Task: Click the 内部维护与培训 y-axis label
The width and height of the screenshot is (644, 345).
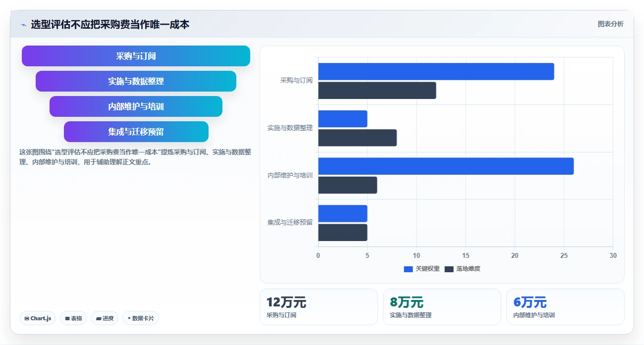Action: pos(290,175)
